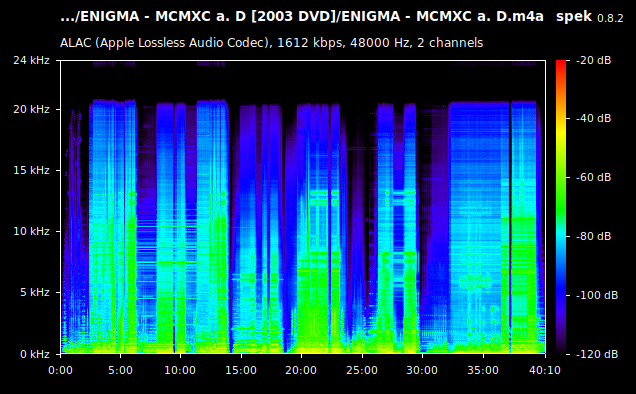Click the 25:00 time axis label
Viewport: 636px width, 394px height.
coord(362,370)
